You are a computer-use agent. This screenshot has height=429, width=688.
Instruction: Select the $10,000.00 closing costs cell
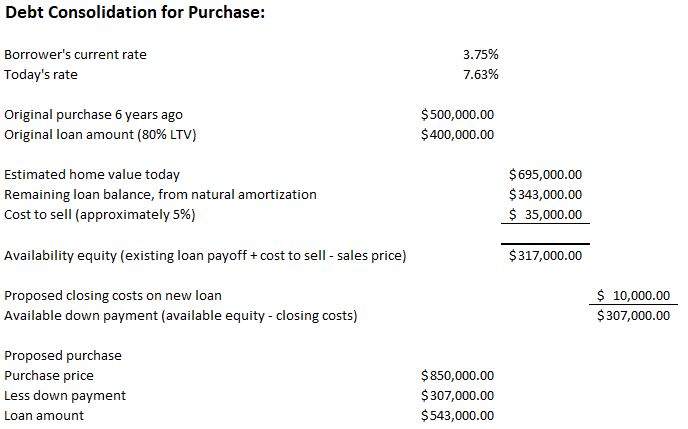633,296
